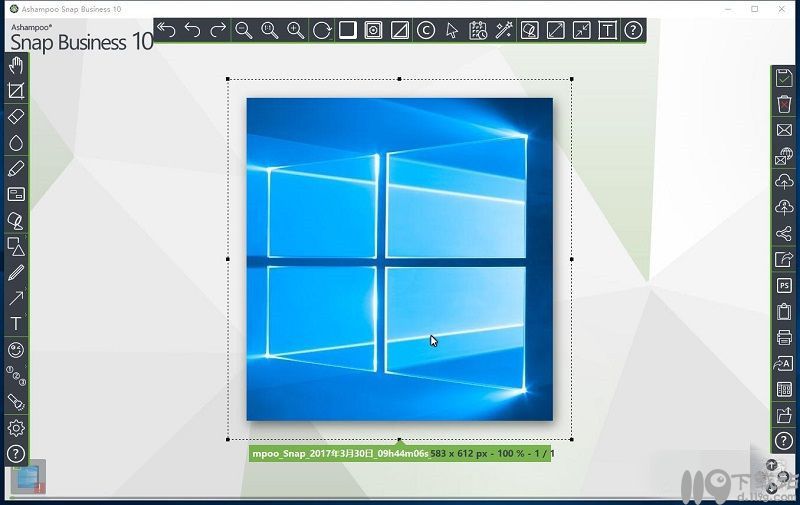The image size is (800, 505).
Task: Click the Windows wallpaper captured image
Action: point(399,259)
